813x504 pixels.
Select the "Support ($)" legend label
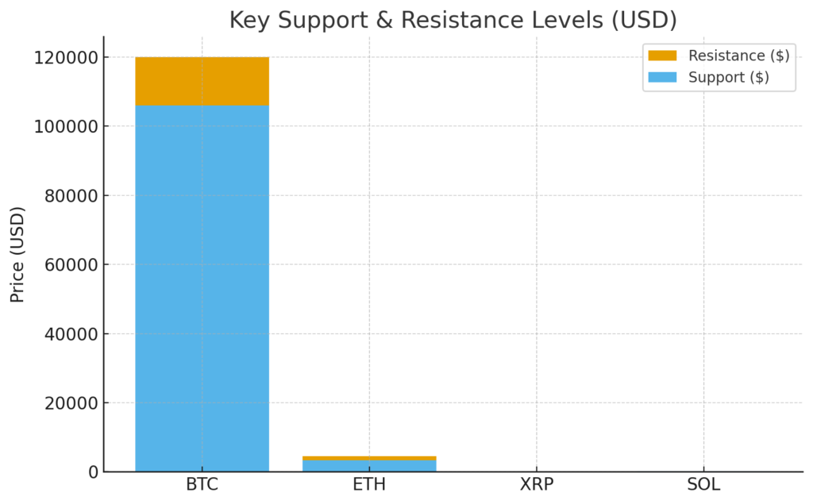[x=728, y=77]
